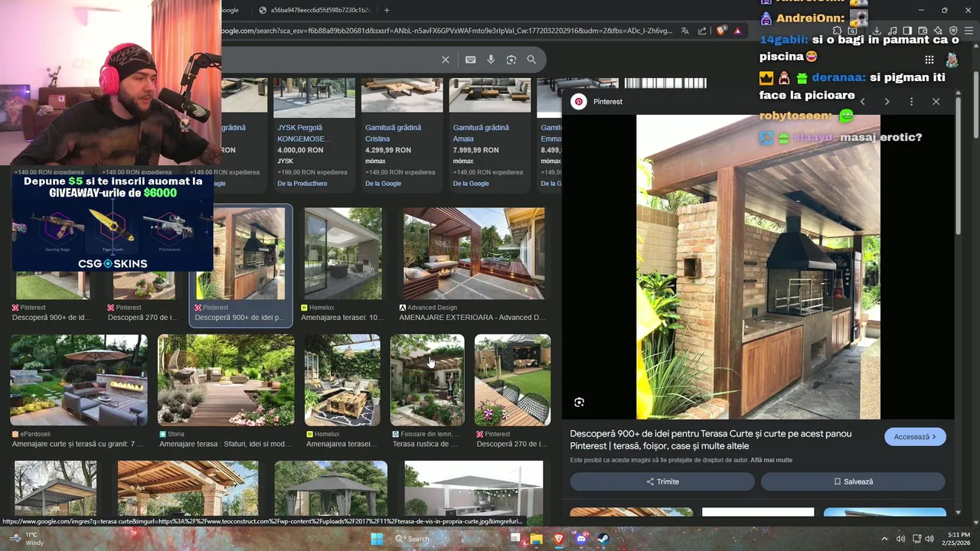Open Discord from the taskbar
The height and width of the screenshot is (551, 980).
click(x=580, y=539)
